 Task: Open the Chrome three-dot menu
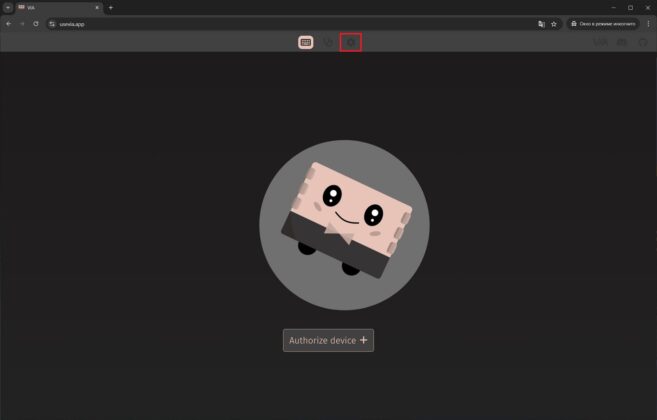click(x=648, y=24)
